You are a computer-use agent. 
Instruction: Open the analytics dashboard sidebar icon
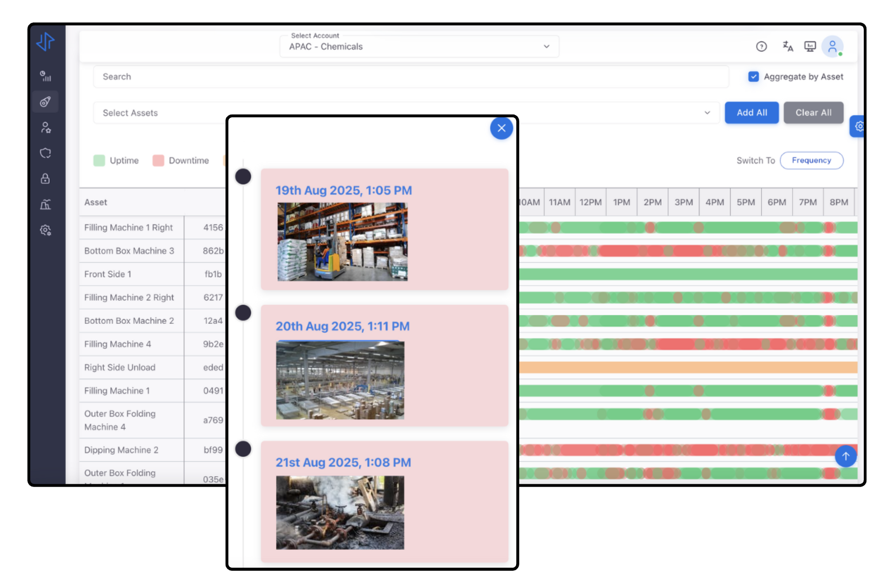pos(46,76)
